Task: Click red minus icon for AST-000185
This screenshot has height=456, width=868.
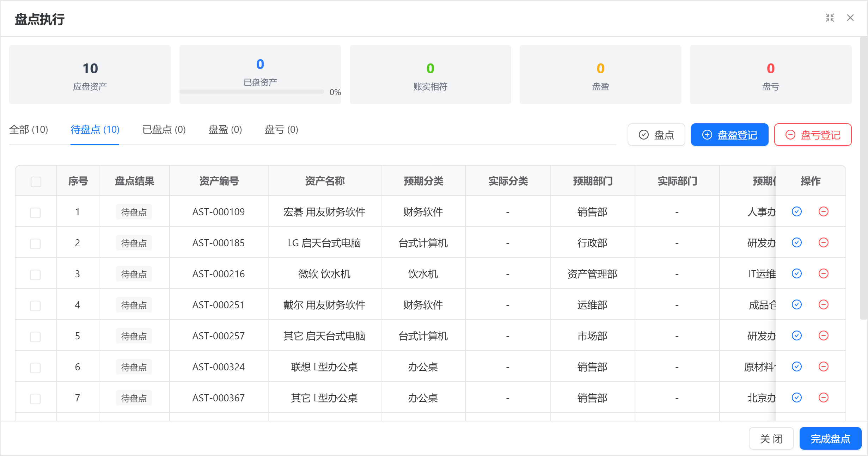Action: pyautogui.click(x=824, y=242)
